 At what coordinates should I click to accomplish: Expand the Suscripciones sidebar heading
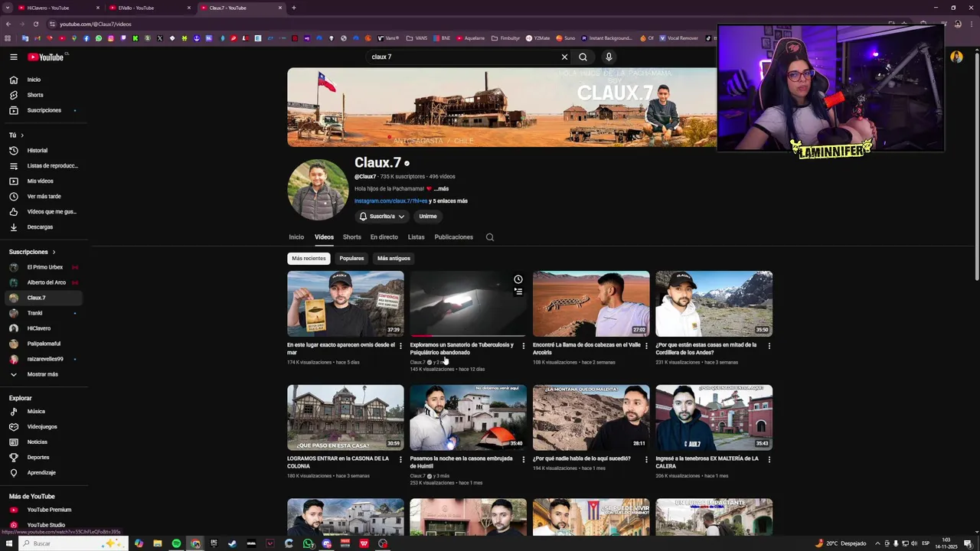coord(32,252)
